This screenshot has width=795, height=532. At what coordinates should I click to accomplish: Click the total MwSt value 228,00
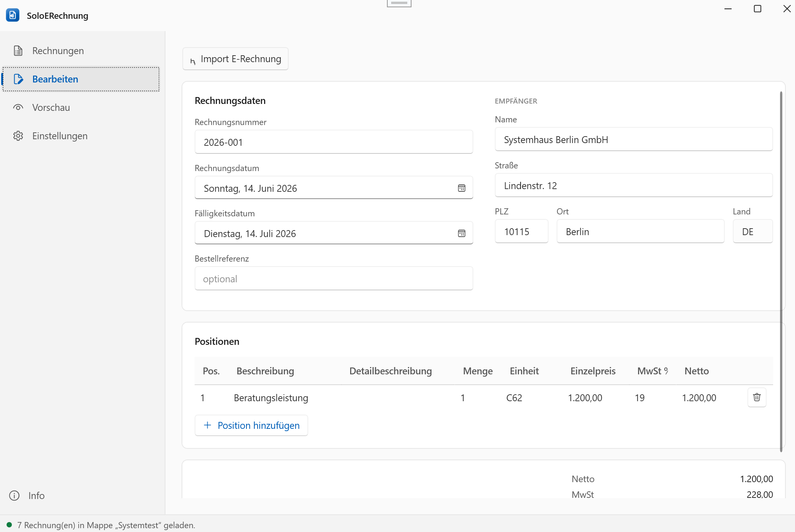[x=760, y=494]
